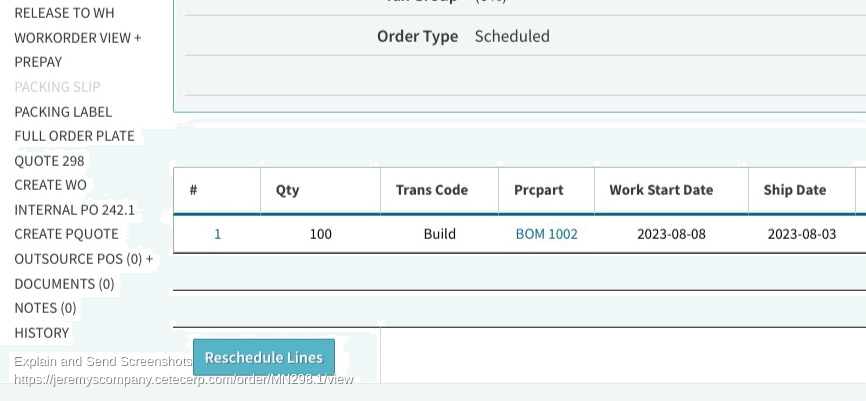Go to QUOTE 298

(x=49, y=161)
